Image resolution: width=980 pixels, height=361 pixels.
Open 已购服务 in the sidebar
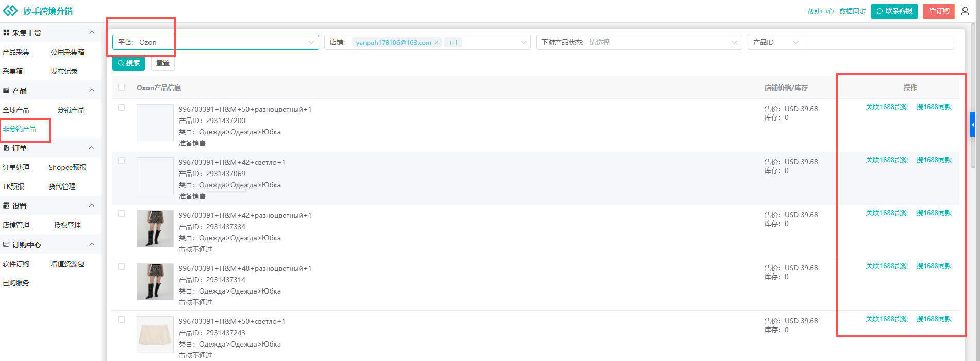click(16, 283)
